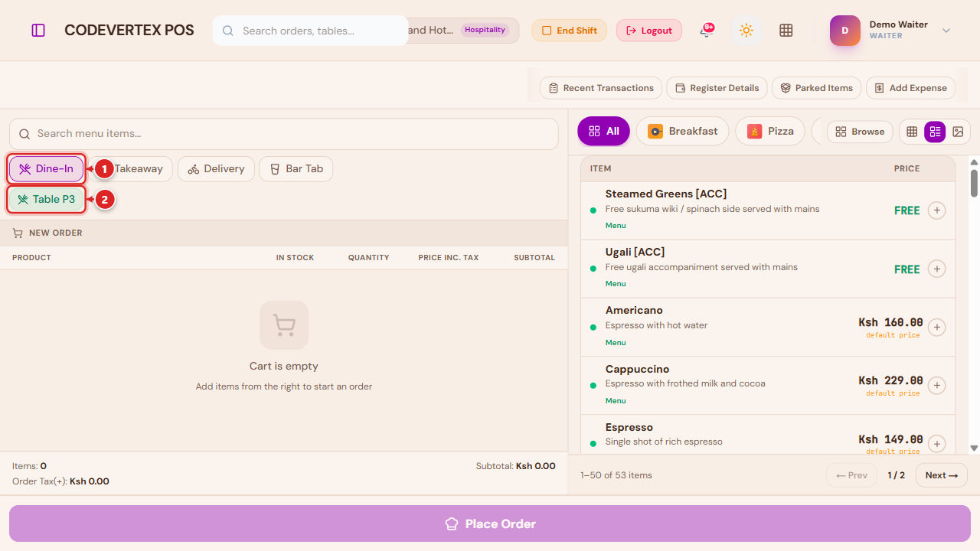This screenshot has width=980, height=551.
Task: Add Cappuccino to the order
Action: tap(936, 386)
